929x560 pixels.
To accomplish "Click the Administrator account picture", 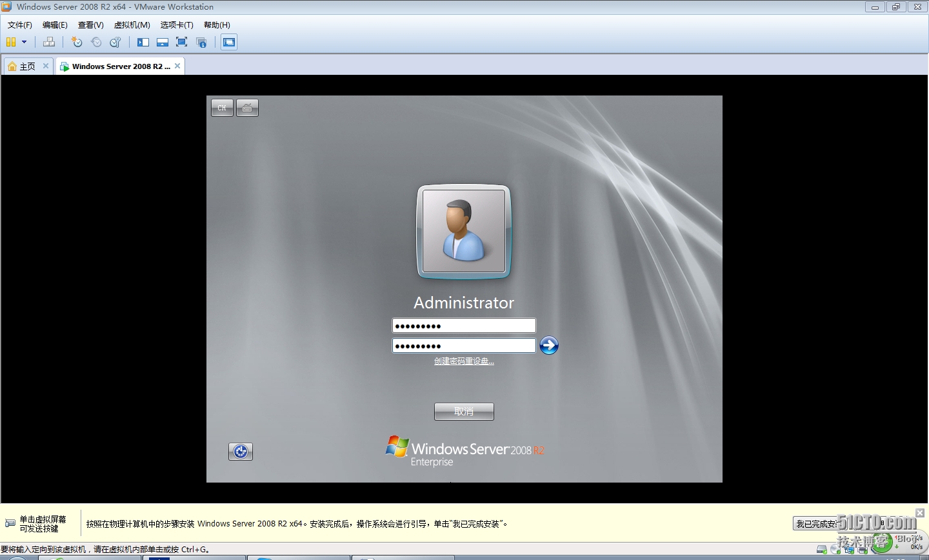I will pos(464,231).
